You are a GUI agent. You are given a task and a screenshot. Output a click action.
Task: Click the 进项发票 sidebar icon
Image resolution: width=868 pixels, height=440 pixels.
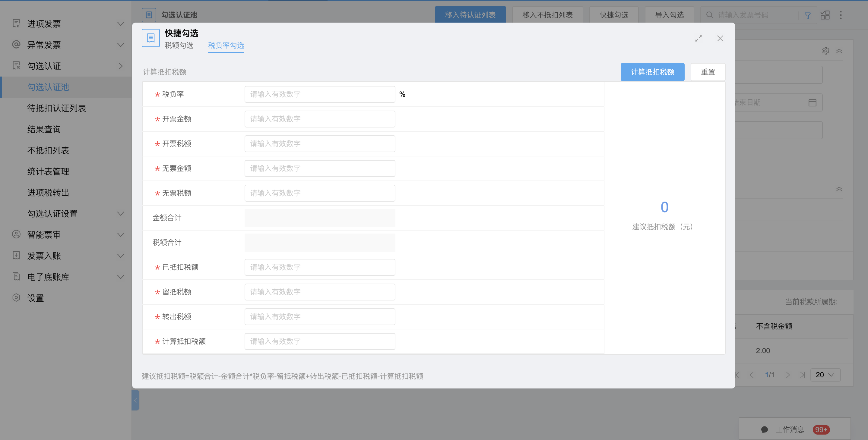click(x=16, y=24)
